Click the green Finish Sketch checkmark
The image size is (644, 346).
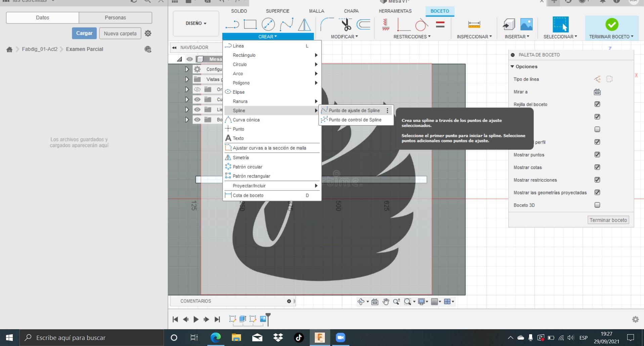click(612, 25)
